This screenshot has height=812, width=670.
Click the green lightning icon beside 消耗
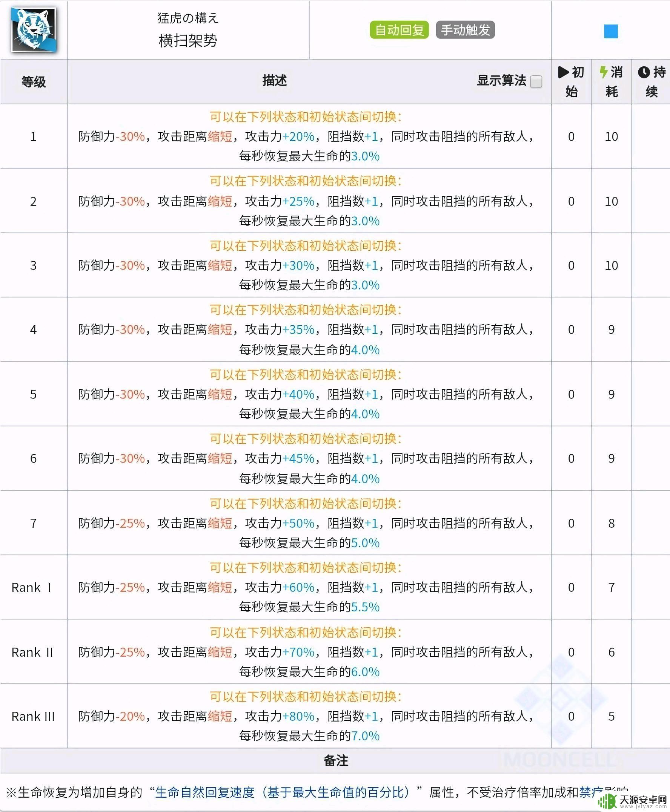click(x=603, y=72)
